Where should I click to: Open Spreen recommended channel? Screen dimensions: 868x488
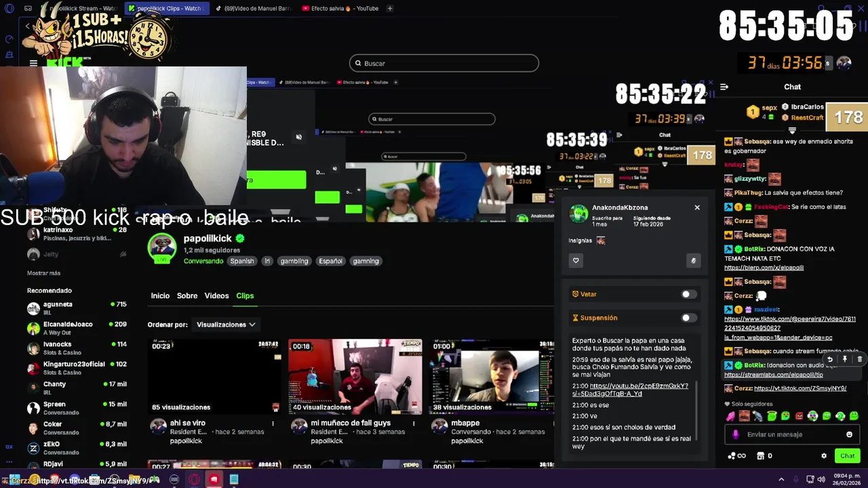(x=77, y=408)
